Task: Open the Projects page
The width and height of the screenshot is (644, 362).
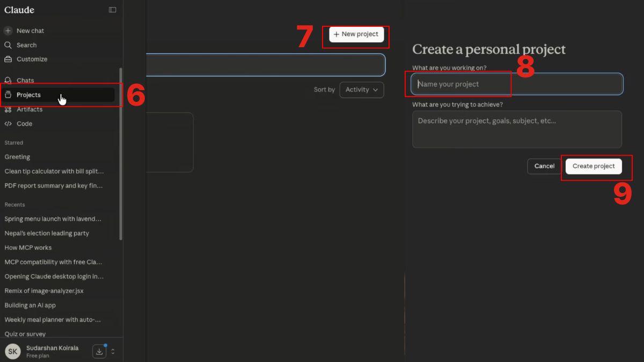Action: (x=57, y=95)
